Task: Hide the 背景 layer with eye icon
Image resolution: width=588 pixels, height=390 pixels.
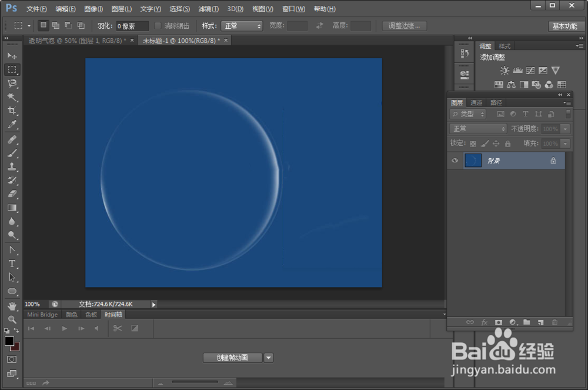Action: click(x=455, y=161)
